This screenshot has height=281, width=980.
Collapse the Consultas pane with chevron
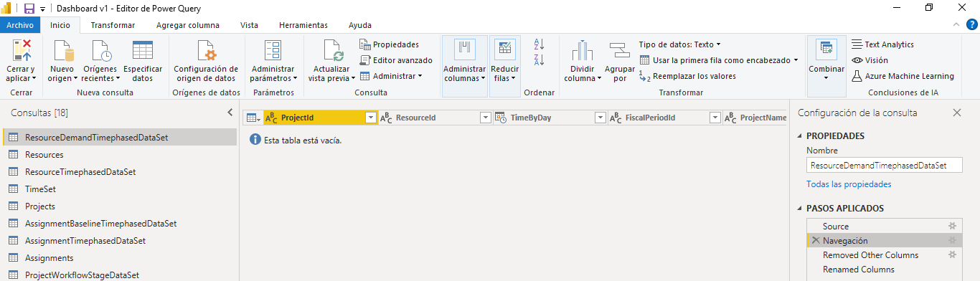(x=230, y=113)
